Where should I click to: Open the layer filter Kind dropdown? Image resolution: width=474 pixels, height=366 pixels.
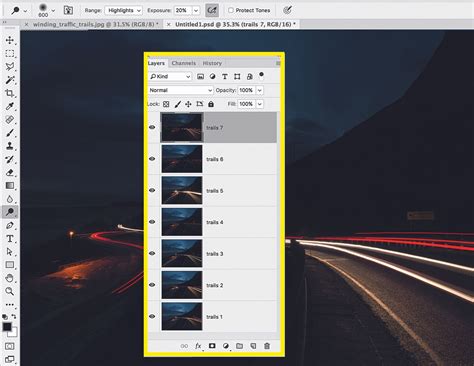(170, 76)
